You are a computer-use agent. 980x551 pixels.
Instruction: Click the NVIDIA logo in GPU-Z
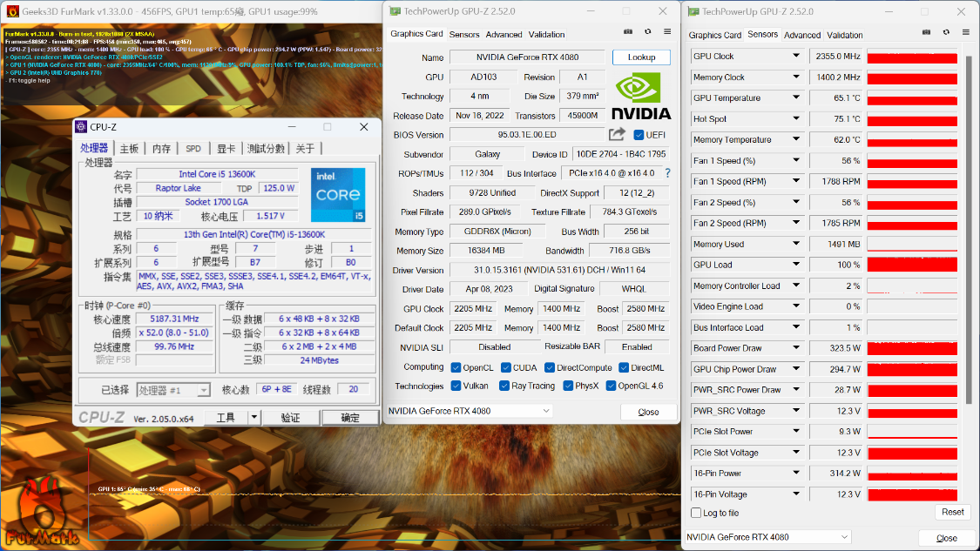pos(641,96)
